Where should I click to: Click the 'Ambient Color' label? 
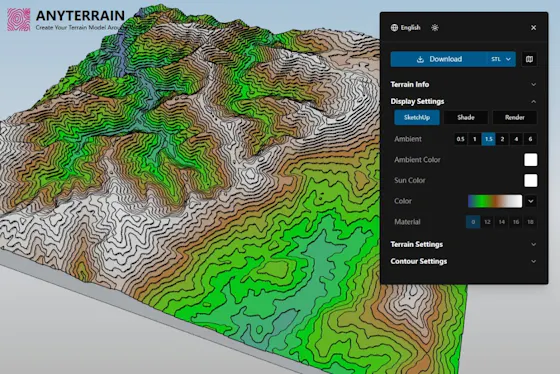[417, 160]
